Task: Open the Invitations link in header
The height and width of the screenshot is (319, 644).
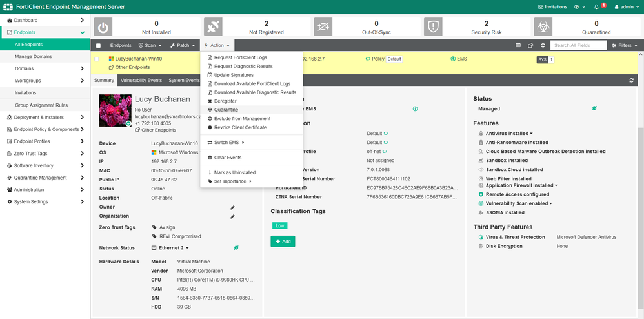Action: click(x=552, y=7)
